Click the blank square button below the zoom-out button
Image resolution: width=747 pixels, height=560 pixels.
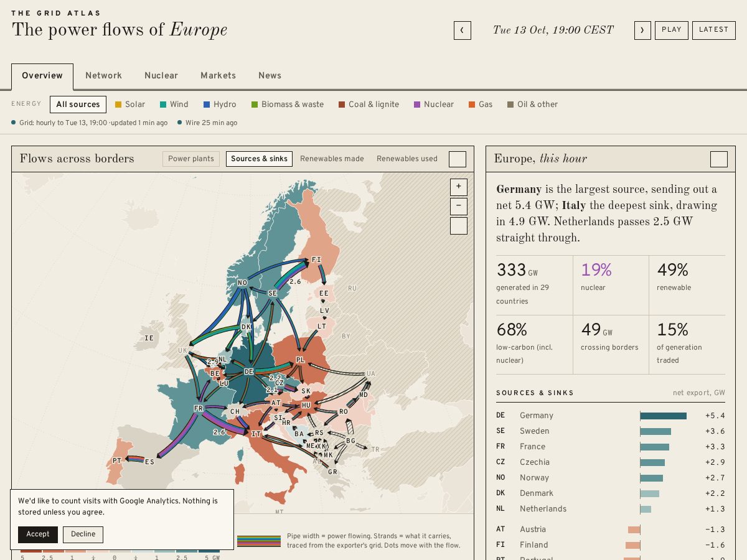459,225
